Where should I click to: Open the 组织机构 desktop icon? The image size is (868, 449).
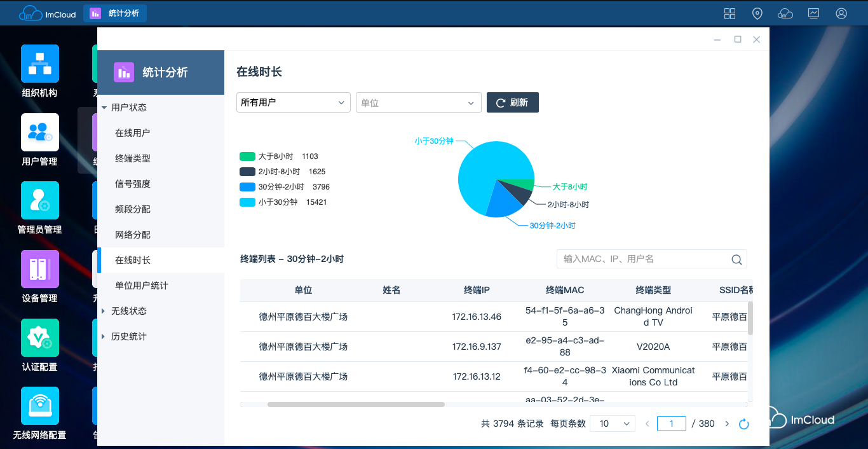click(40, 64)
